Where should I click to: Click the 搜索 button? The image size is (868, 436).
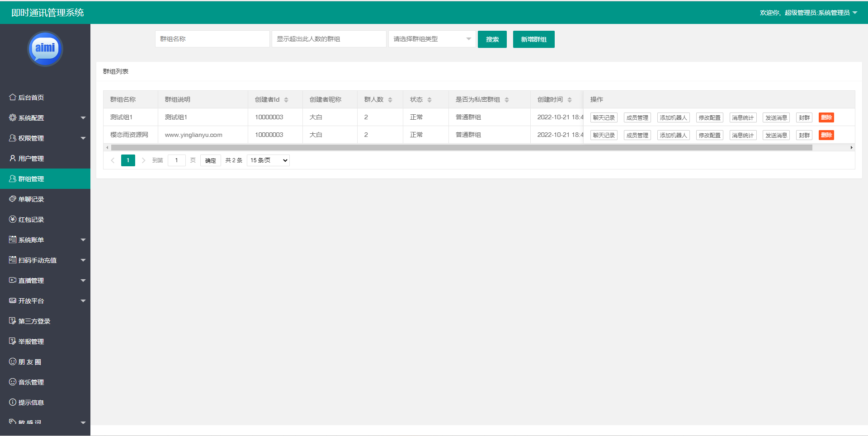point(492,39)
